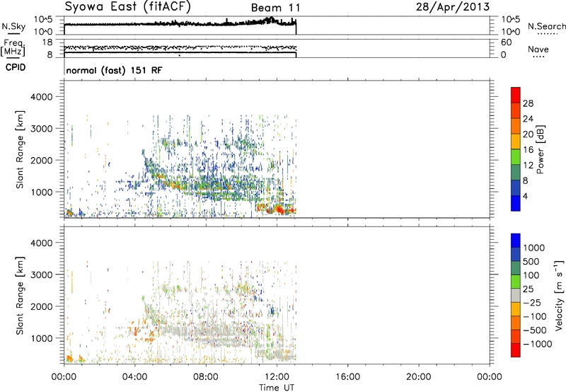This screenshot has width=566, height=392.
Task: Click the 4000 tick of the power panel
Action: pos(42,97)
